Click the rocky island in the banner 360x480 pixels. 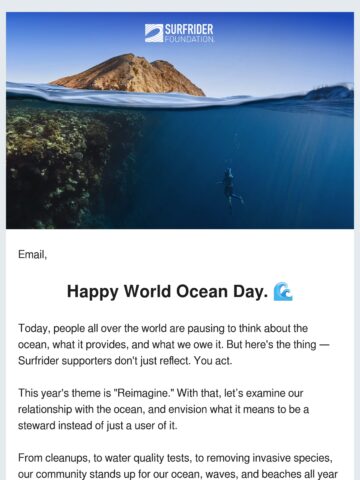(x=128, y=75)
